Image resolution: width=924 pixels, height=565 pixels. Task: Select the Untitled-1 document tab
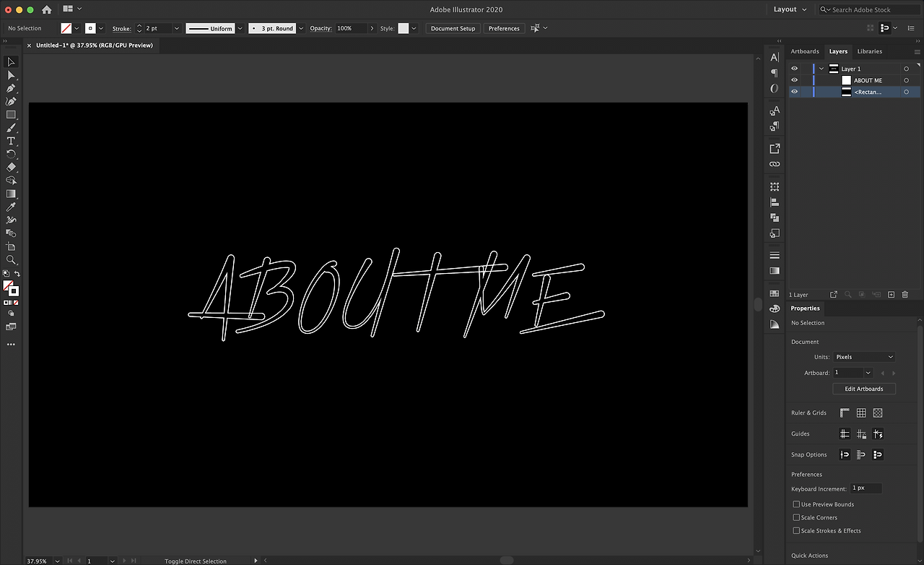click(94, 45)
